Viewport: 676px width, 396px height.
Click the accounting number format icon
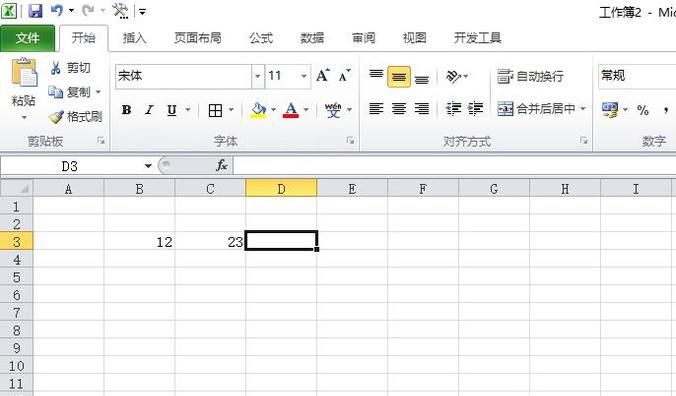(610, 110)
